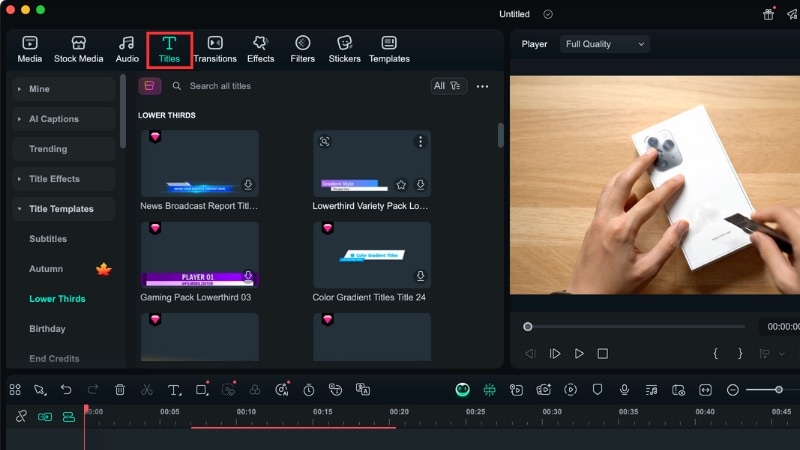The width and height of the screenshot is (800, 450).
Task: Click the timeline zoom slider handle
Action: point(779,390)
